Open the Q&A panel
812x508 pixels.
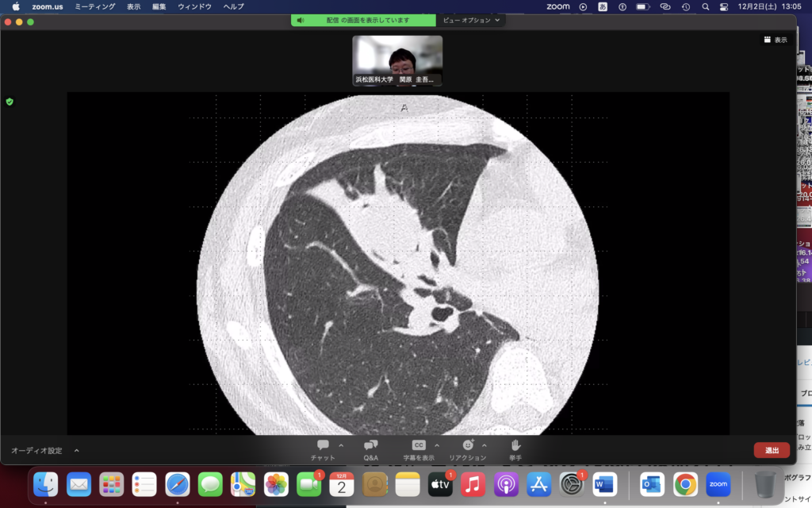click(x=370, y=446)
